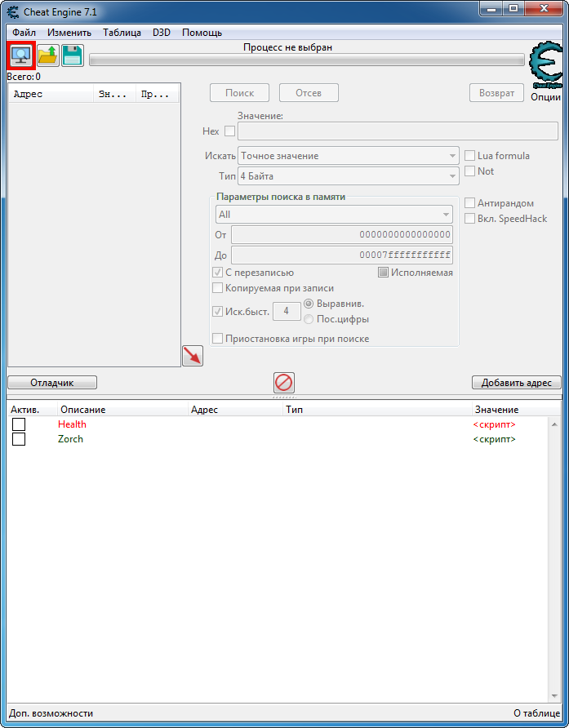Click the Пр... column header

157,94
